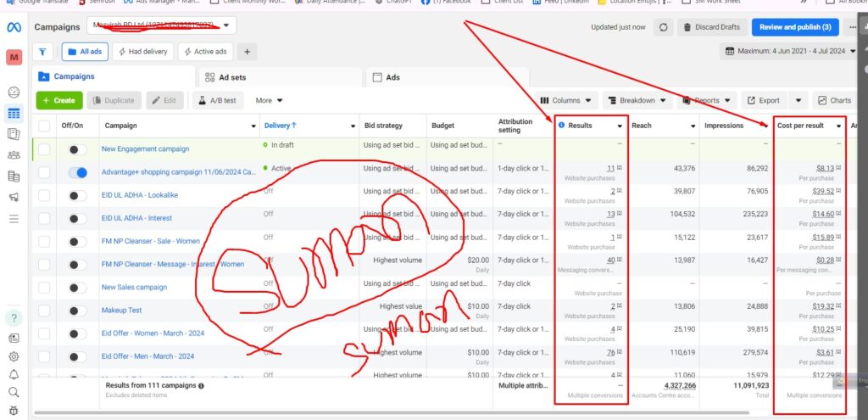Click the megaphone icon in sidebar
Viewport: 868px width, 420px height.
click(14, 198)
